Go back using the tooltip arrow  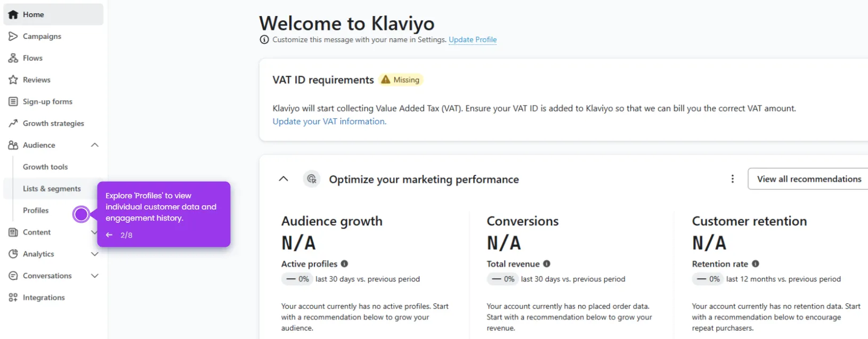(109, 235)
